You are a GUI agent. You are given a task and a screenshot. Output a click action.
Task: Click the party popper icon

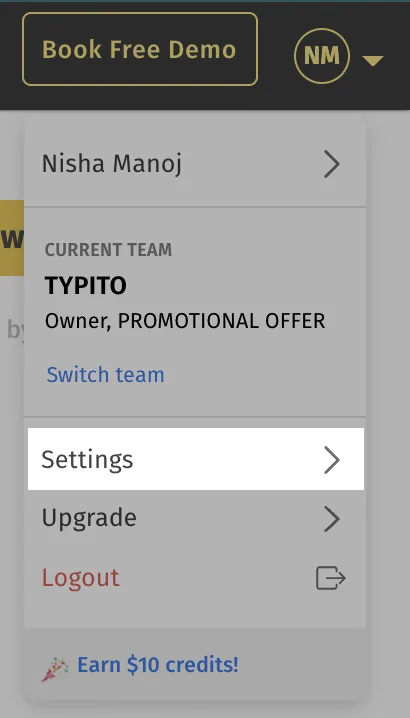click(x=55, y=669)
